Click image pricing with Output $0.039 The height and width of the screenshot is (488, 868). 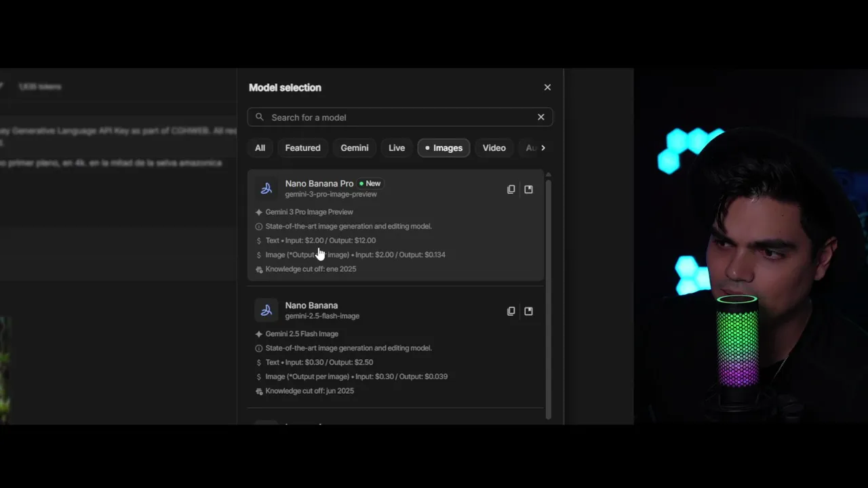[357, 377]
